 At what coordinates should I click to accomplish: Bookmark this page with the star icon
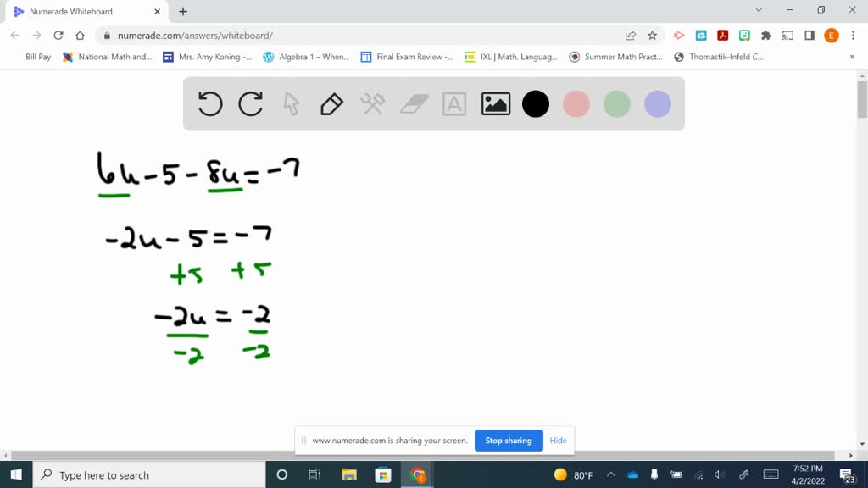652,35
